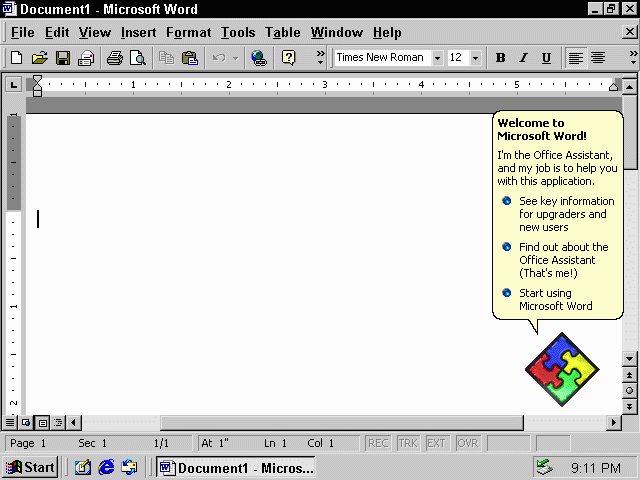The image size is (640, 480).
Task: Save the document with the floppy disk icon
Action: (62, 58)
